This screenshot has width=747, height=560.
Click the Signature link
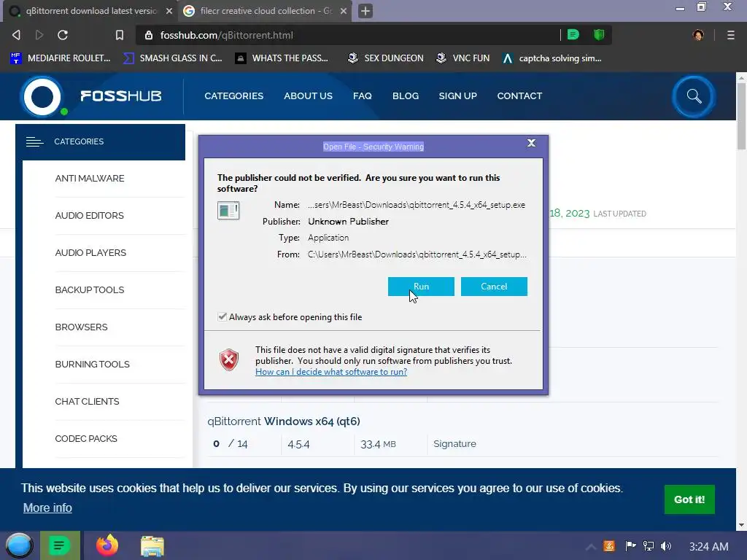454,444
